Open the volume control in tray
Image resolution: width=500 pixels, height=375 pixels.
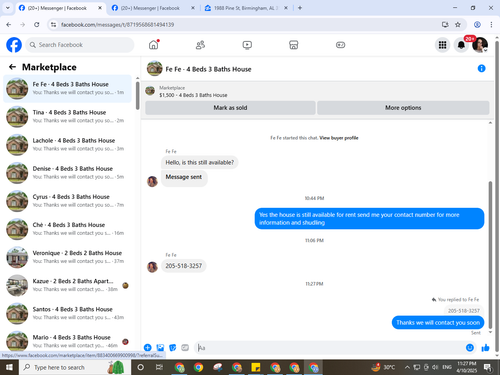point(435,367)
